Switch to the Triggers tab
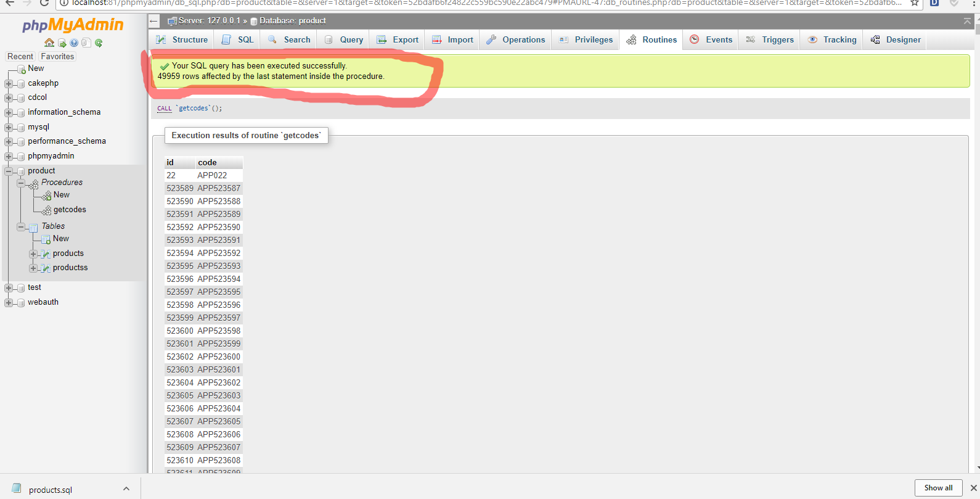980x499 pixels. [770, 39]
